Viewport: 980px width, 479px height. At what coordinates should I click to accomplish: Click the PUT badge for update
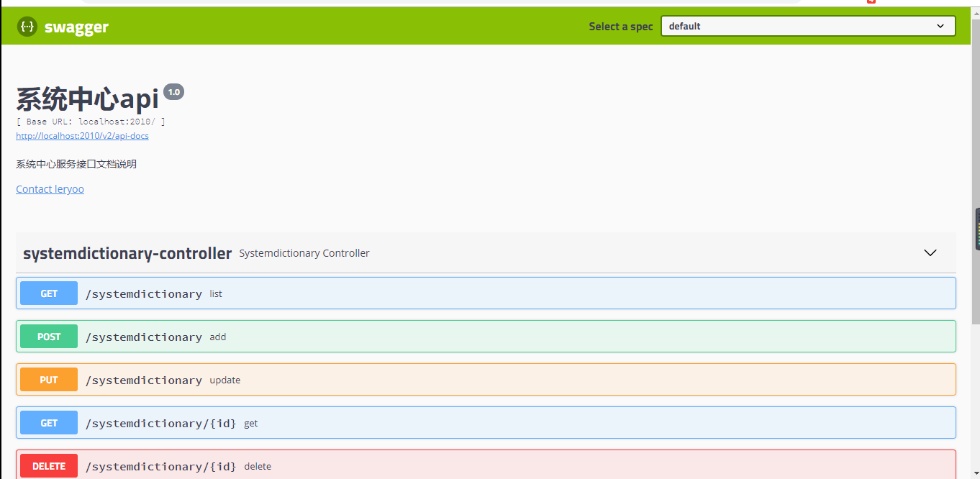pyautogui.click(x=49, y=380)
